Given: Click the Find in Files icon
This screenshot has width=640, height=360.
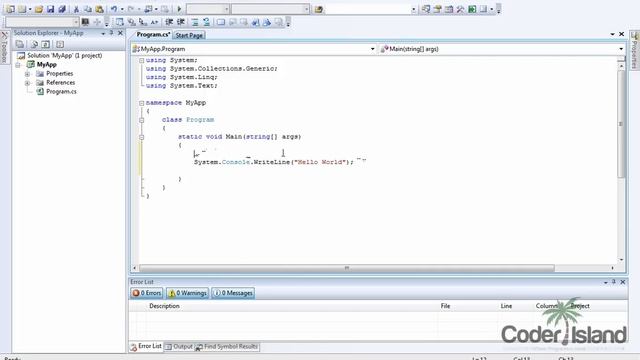Looking at the screenshot, I should tap(319, 9).
